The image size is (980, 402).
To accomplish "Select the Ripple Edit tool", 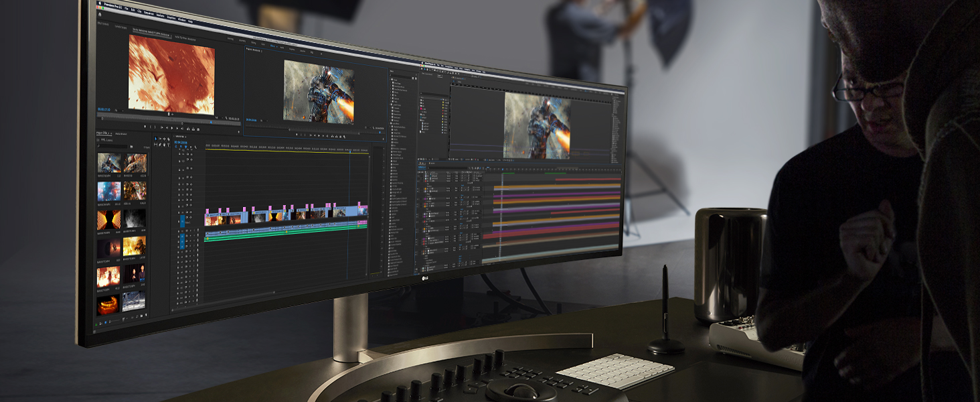I will (x=164, y=139).
